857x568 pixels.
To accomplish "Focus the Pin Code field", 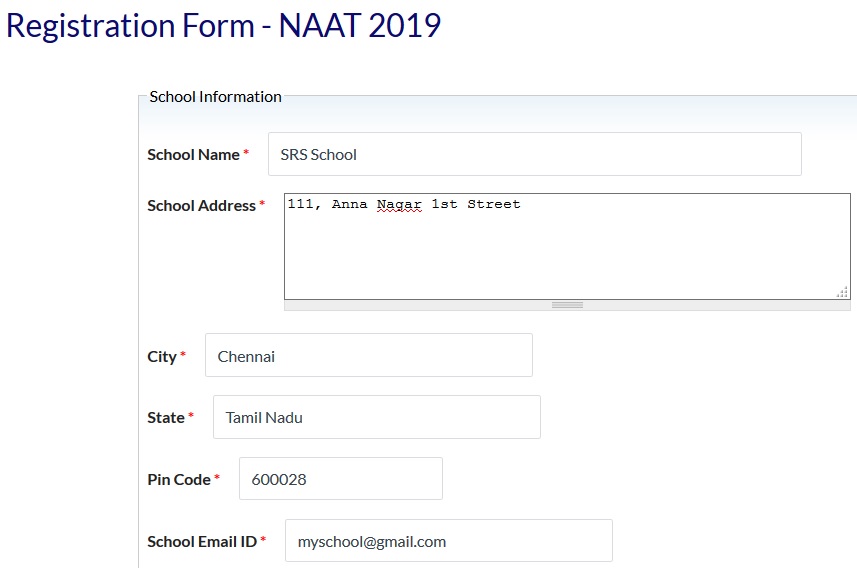I will pos(340,479).
